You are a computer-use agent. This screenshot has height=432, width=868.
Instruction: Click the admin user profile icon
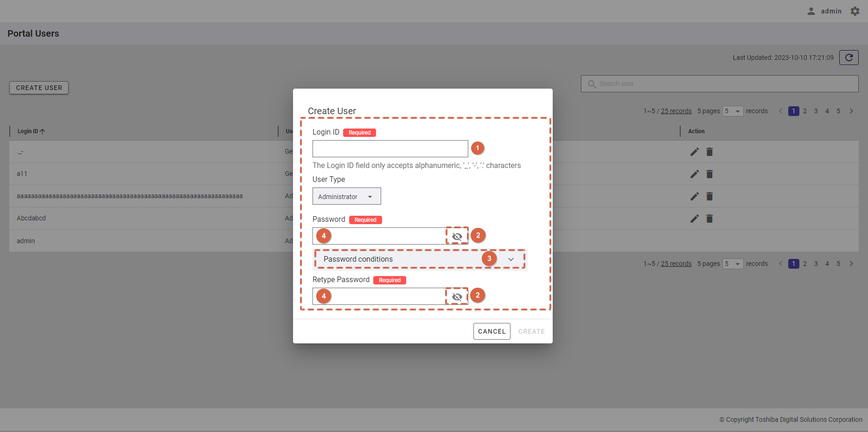point(811,11)
